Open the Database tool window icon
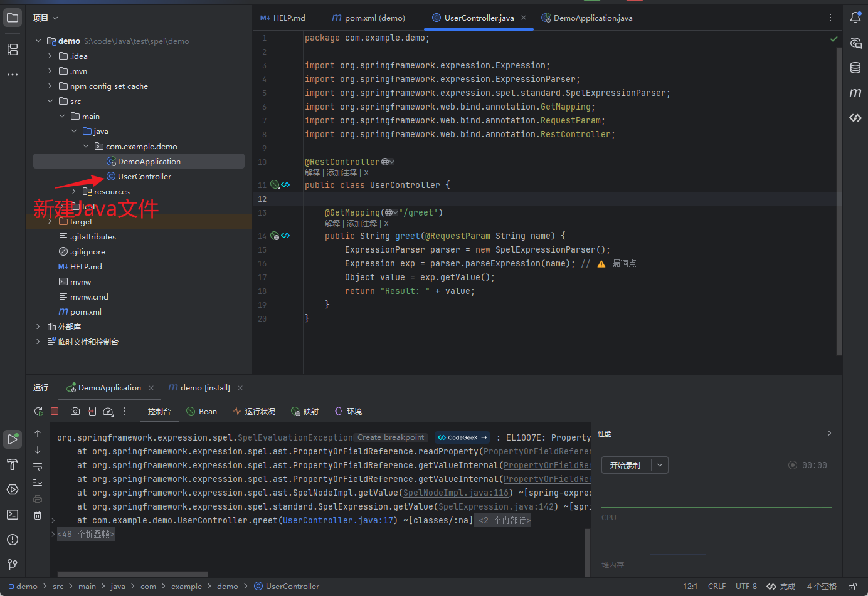 tap(855, 68)
